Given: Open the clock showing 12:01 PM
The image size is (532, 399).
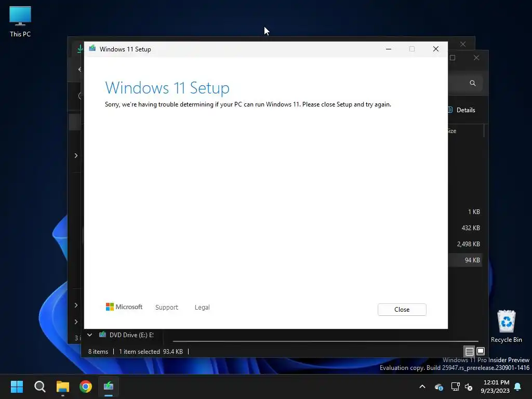Looking at the screenshot, I should click(x=495, y=387).
